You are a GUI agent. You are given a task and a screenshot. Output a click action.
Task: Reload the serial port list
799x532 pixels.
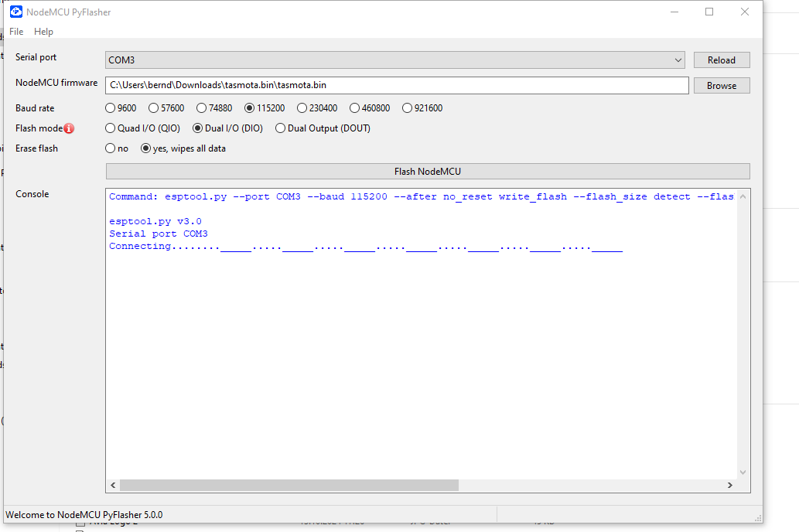[722, 60]
